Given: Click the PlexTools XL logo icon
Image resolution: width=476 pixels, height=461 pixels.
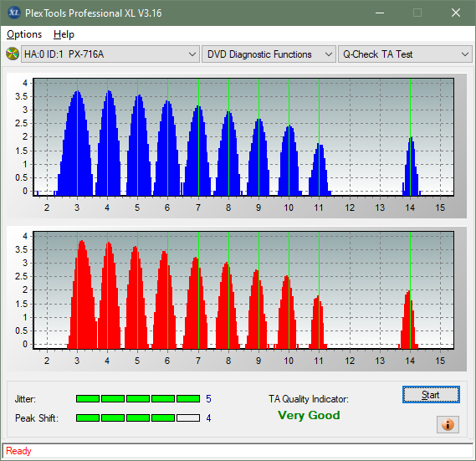Looking at the screenshot, I should pyautogui.click(x=14, y=13).
